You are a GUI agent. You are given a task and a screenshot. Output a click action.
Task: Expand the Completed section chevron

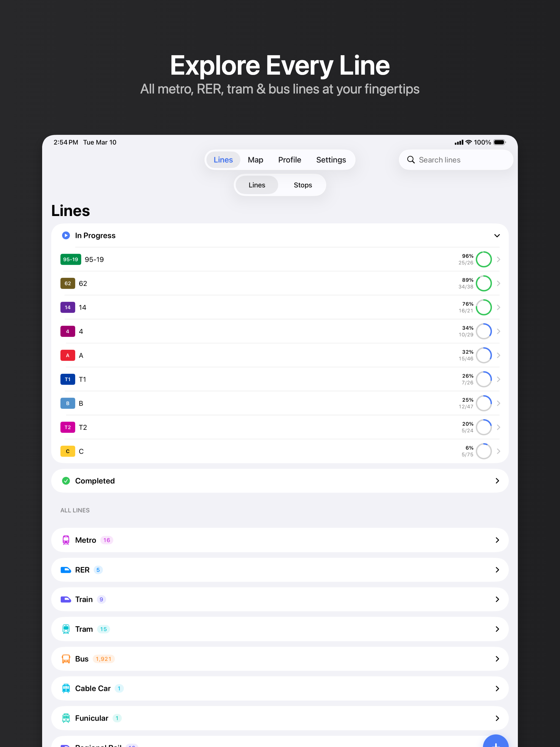pyautogui.click(x=497, y=481)
